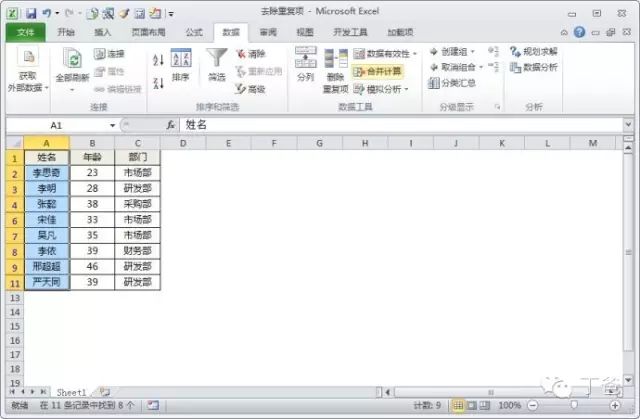This screenshot has height=419, width=640.
Task: Switch to the Insert tab
Action: pyautogui.click(x=102, y=32)
